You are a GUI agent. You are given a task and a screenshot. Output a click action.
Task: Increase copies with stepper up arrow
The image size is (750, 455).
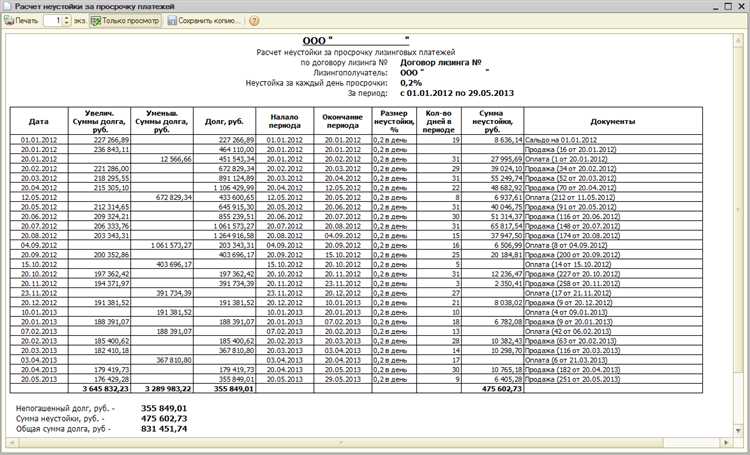click(68, 17)
